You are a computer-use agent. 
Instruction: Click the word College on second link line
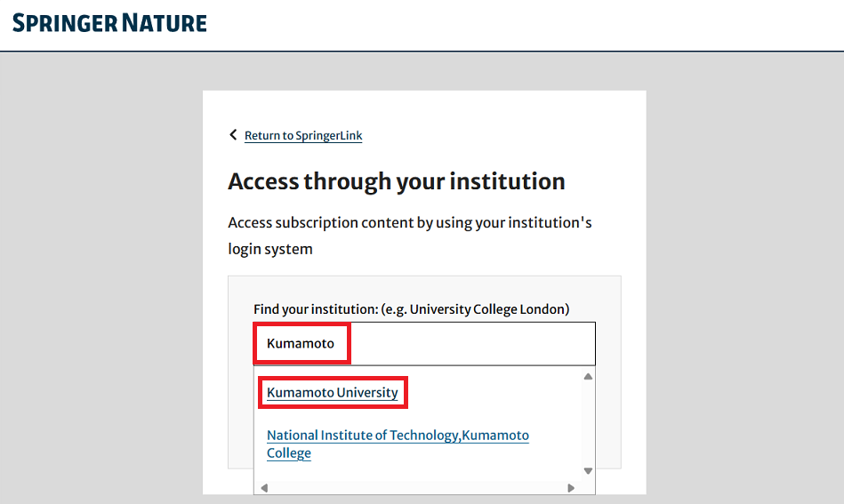point(289,453)
